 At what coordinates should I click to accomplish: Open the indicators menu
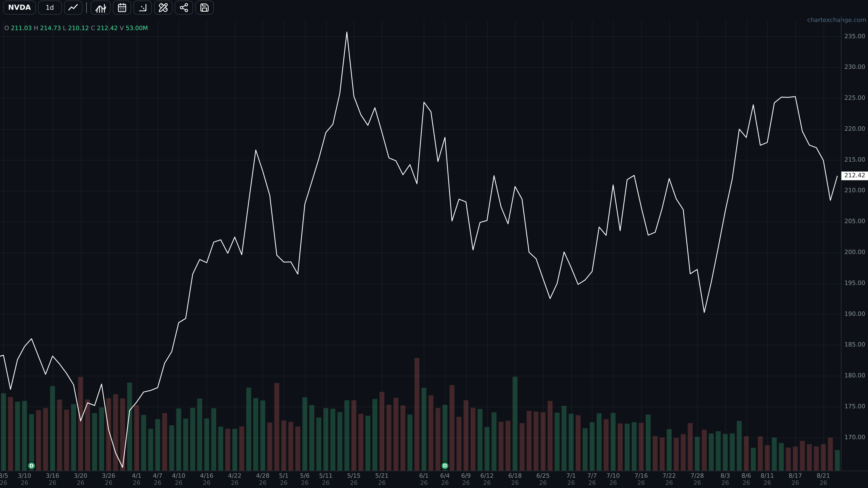(x=100, y=7)
